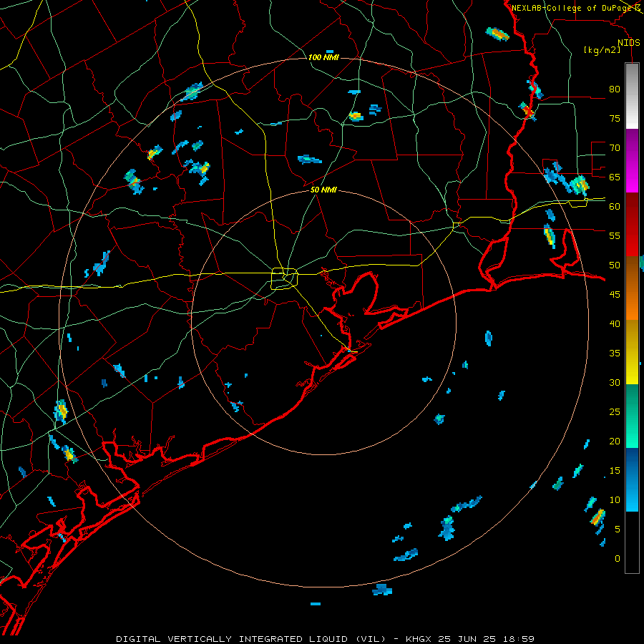
Task: Click the blue segment of the color bar
Action: click(632, 479)
